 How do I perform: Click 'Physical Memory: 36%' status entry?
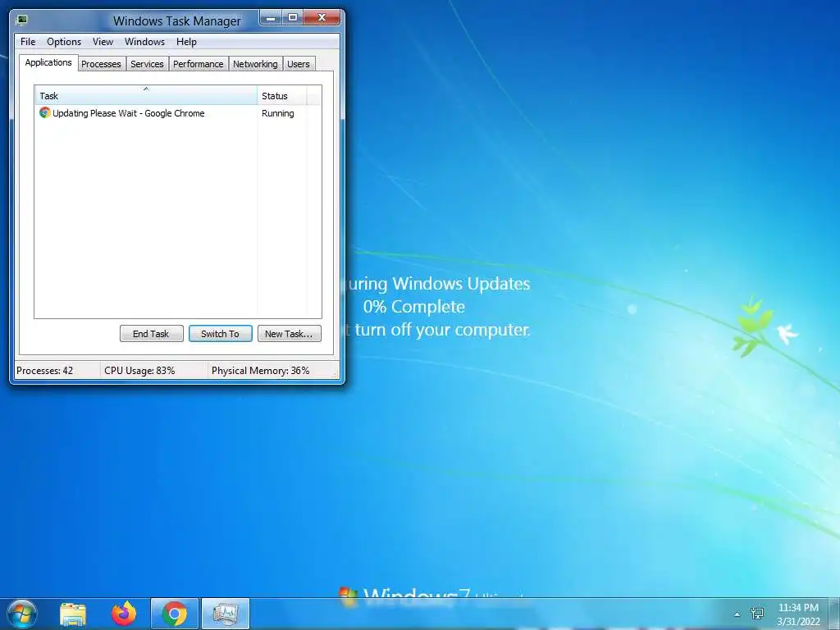[260, 370]
